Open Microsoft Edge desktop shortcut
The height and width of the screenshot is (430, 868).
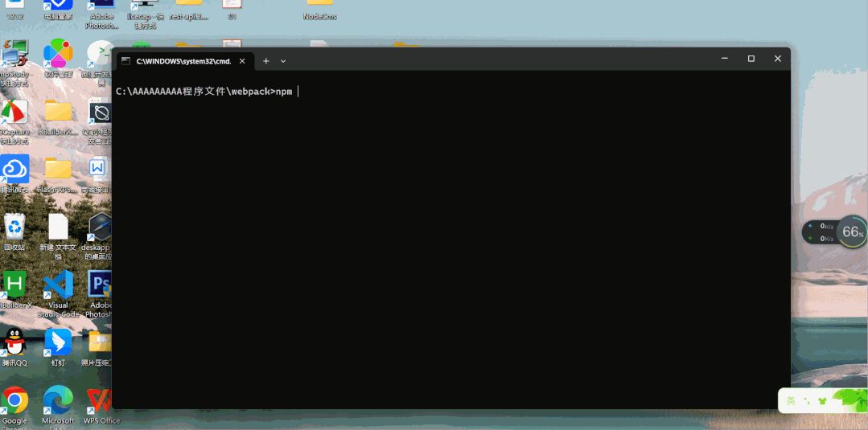coord(58,401)
